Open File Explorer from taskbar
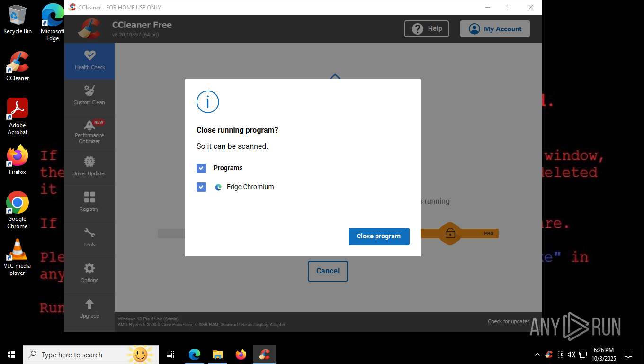The width and height of the screenshot is (644, 364). [218, 355]
